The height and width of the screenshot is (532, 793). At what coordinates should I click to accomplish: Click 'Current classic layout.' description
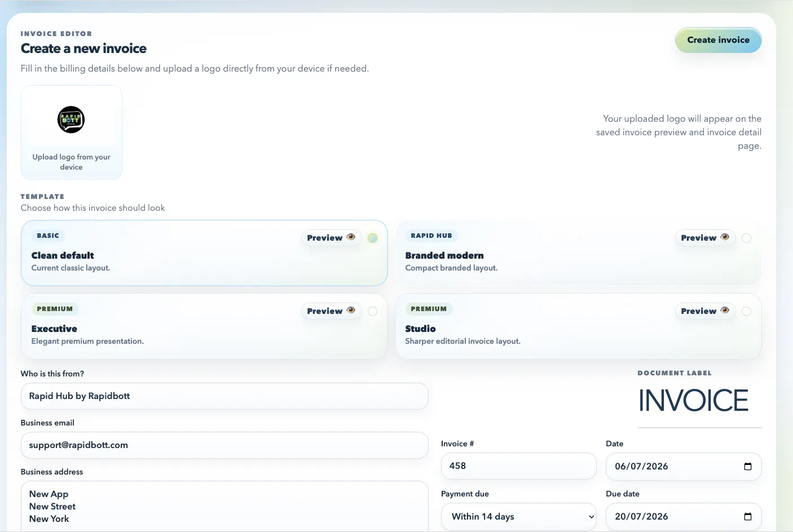[x=71, y=268]
